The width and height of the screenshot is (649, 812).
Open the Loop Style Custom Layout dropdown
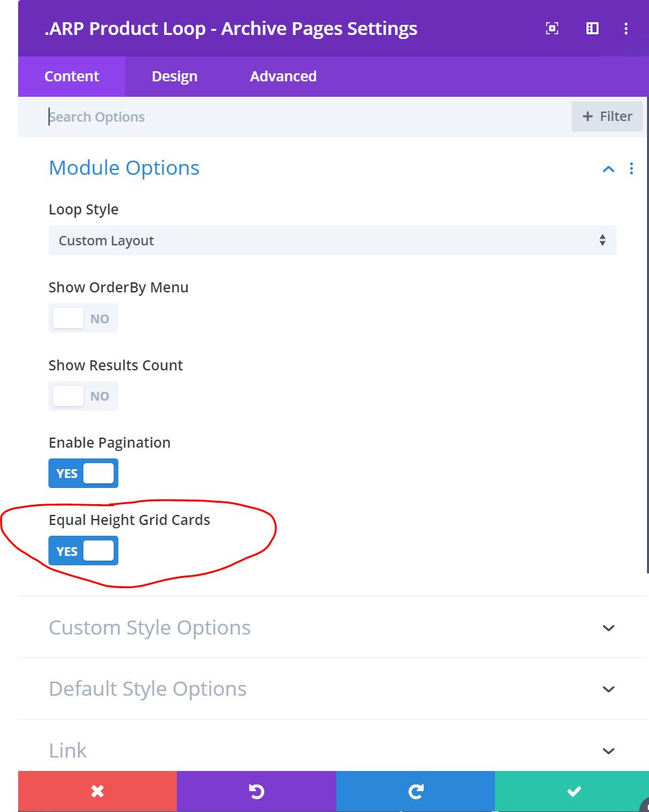[x=332, y=241]
